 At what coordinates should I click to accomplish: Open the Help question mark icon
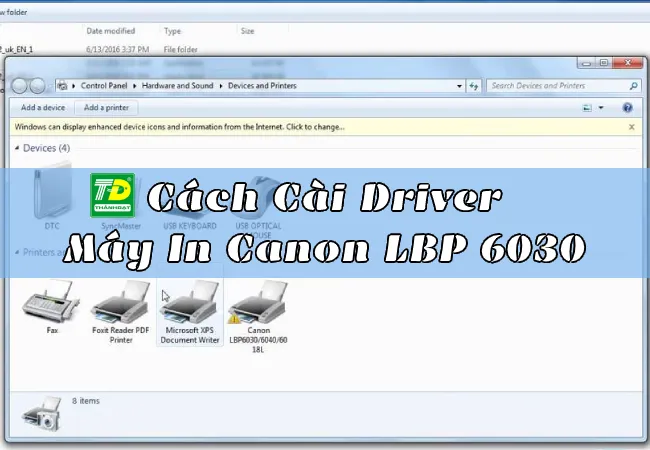[x=627, y=108]
